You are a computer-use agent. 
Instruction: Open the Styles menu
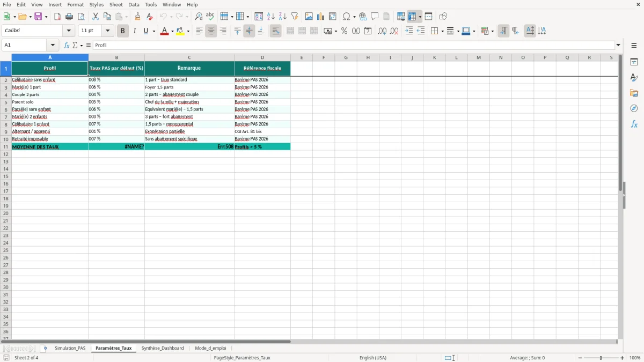[97, 4]
